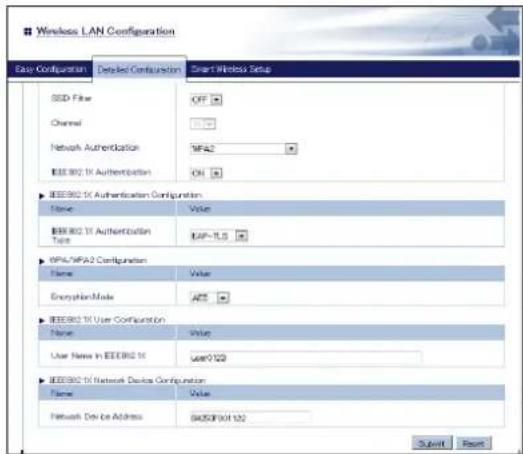Click the Encryption Mode label
Image resolution: width=523 pixels, height=454 pixels.
[82, 297]
